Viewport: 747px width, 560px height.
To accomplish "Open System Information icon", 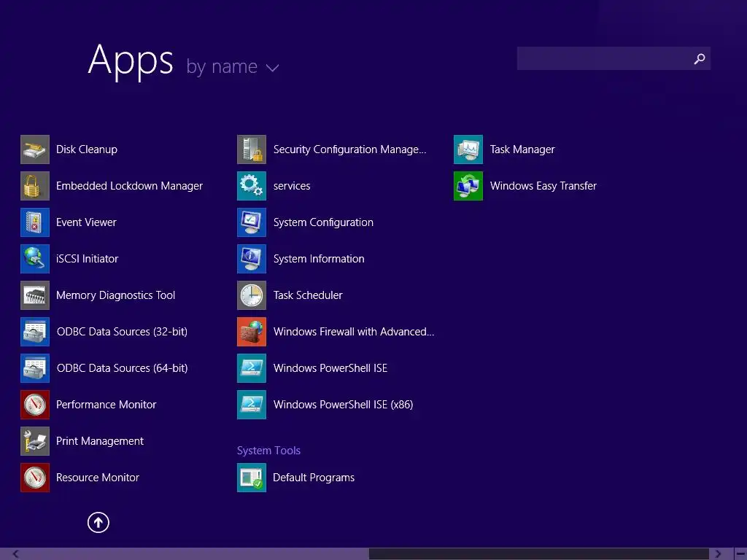I will (252, 259).
